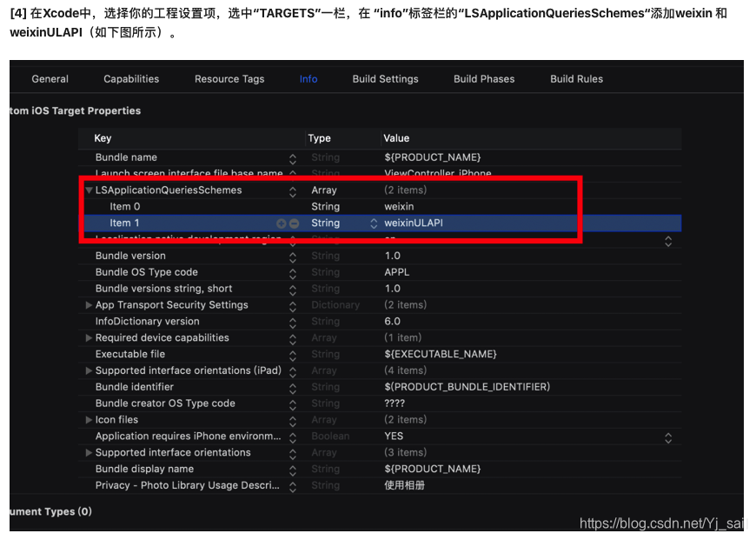The height and width of the screenshot is (540, 756).
Task: Select String type of Item 0
Action: (326, 207)
